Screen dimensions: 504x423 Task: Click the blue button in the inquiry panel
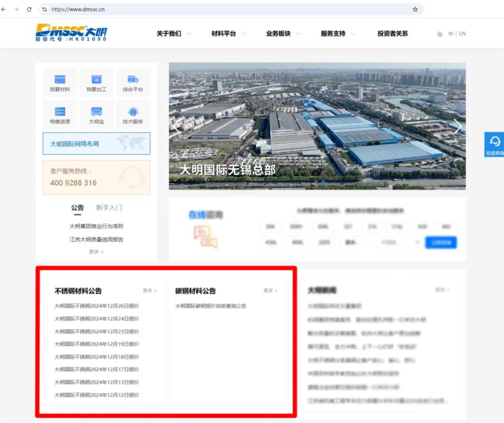point(441,242)
